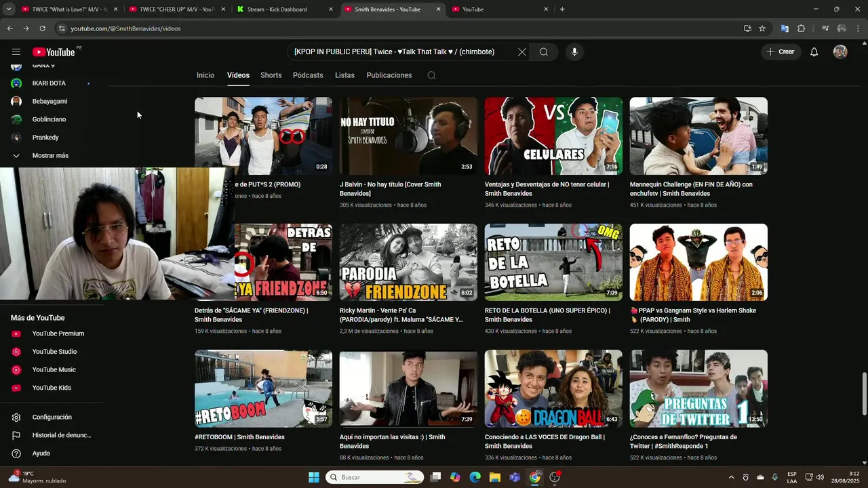868x488 pixels.
Task: Select the Vídeos channel tab
Action: [x=238, y=75]
